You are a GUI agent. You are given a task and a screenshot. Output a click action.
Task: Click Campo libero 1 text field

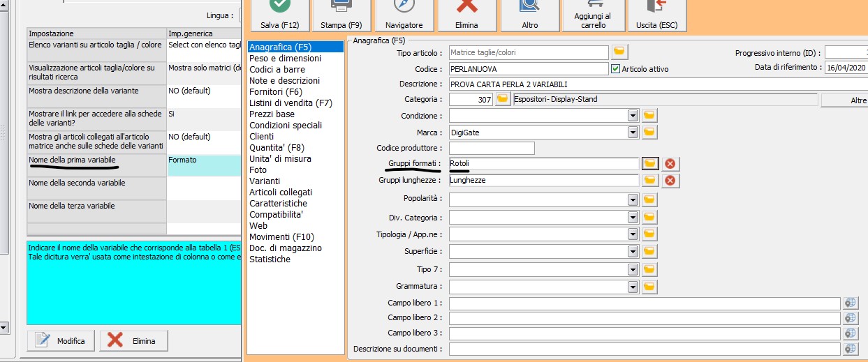coord(645,303)
